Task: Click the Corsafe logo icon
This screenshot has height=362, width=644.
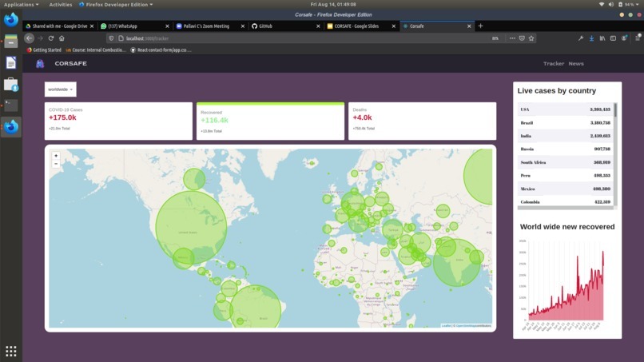Action: click(40, 64)
